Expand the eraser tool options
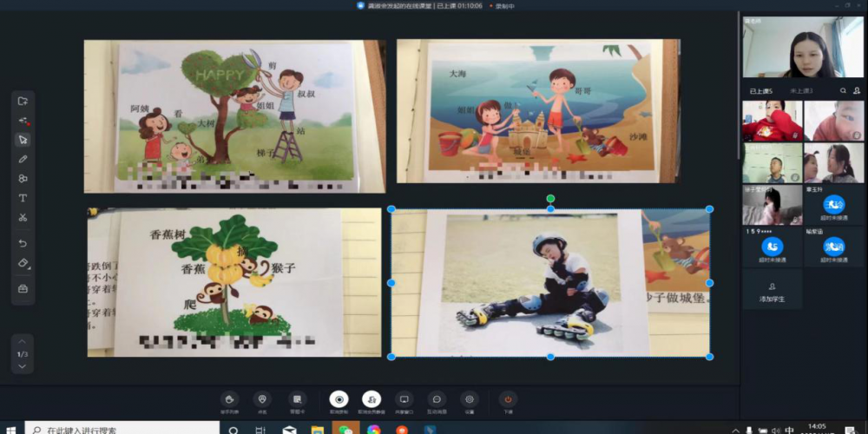 (23, 263)
